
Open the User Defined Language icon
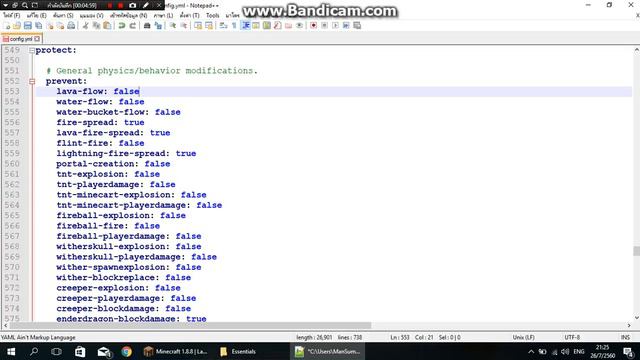(256, 26)
